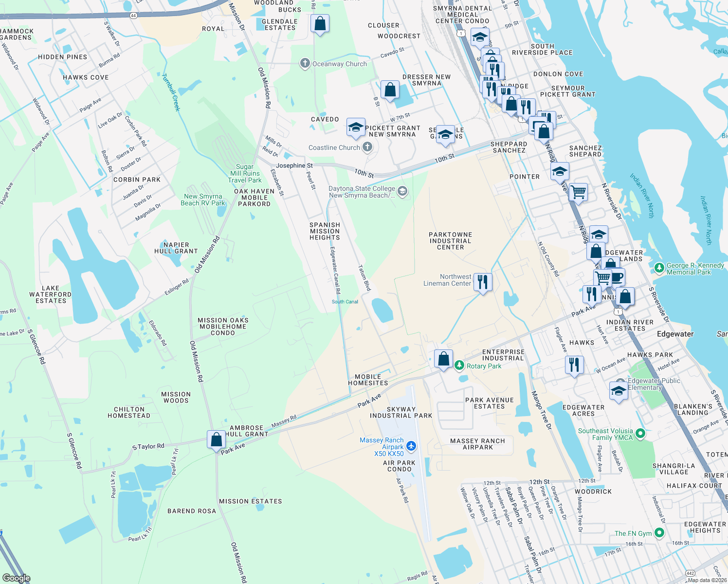Click the shopping bag icon near Glendale Estates
Image resolution: width=728 pixels, height=584 pixels.
point(320,24)
